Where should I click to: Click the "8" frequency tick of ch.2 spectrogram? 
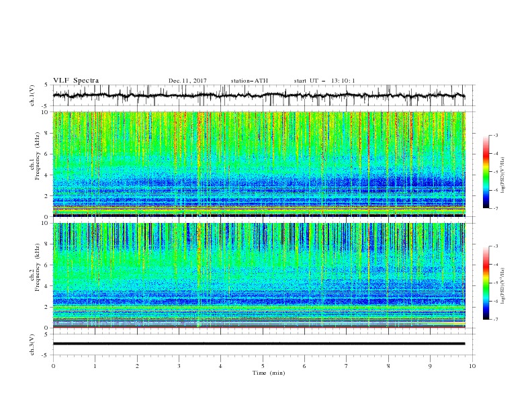(48, 244)
